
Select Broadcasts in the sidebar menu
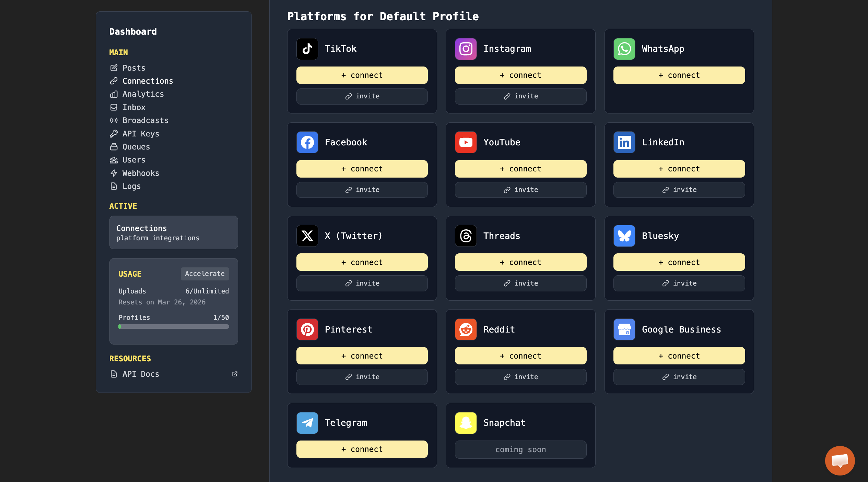[x=145, y=120]
